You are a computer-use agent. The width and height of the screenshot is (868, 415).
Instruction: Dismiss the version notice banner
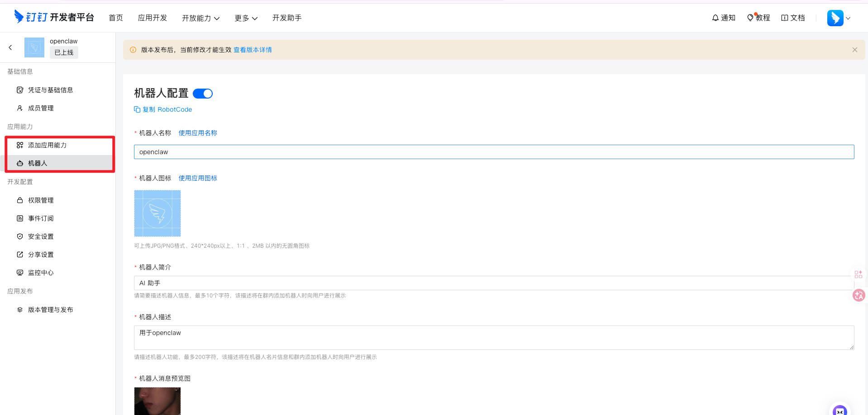click(854, 50)
